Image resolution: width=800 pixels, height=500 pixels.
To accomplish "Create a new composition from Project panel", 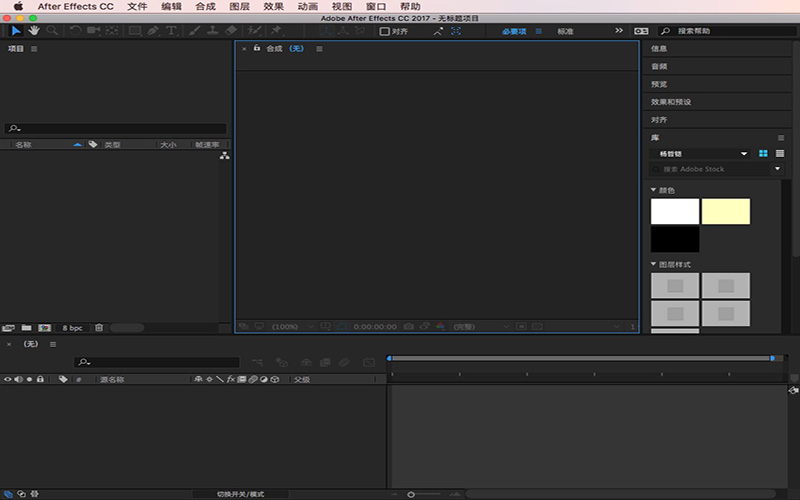I will tap(44, 328).
